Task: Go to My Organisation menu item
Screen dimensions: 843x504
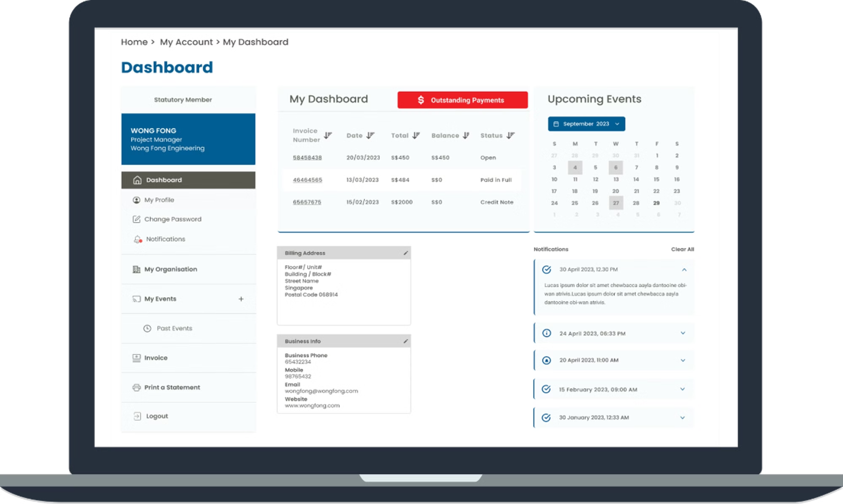Action: point(171,269)
